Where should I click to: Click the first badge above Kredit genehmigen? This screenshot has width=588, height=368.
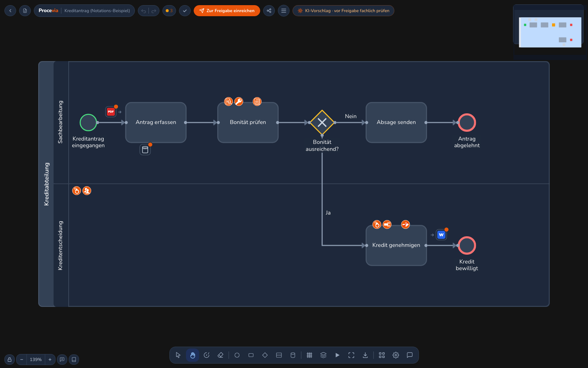pyautogui.click(x=377, y=224)
